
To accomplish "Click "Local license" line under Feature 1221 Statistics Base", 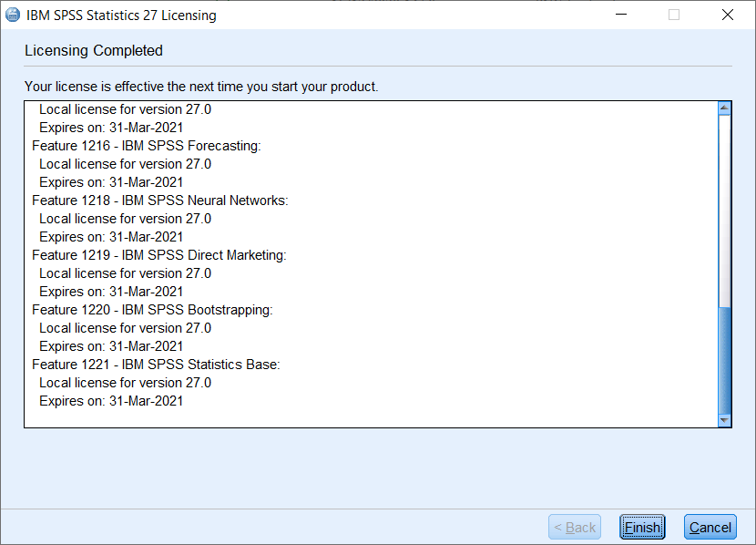I will click(126, 383).
